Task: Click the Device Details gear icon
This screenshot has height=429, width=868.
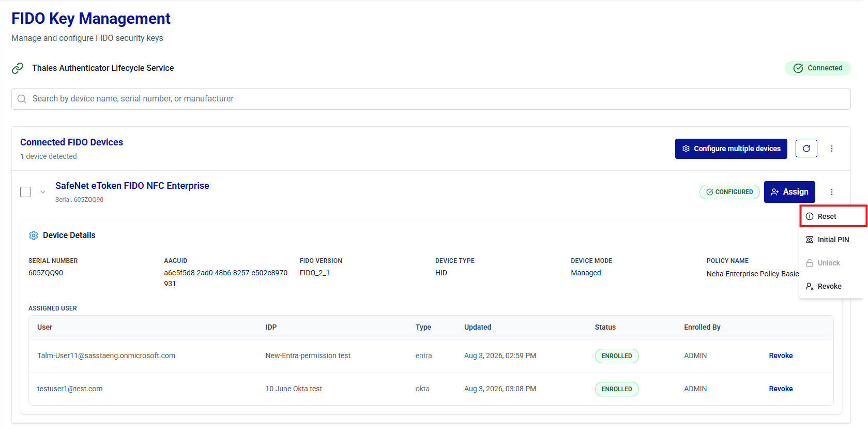Action: pos(34,235)
